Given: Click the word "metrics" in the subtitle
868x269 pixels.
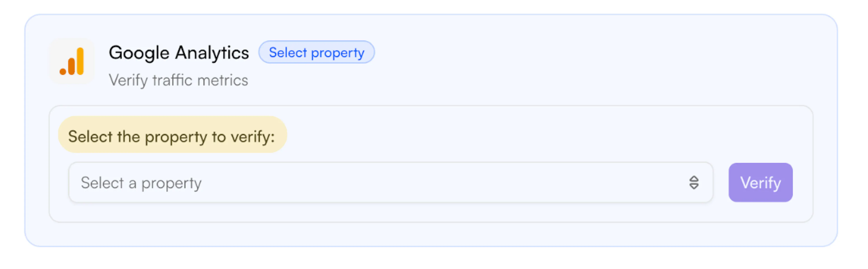Looking at the screenshot, I should [x=222, y=80].
